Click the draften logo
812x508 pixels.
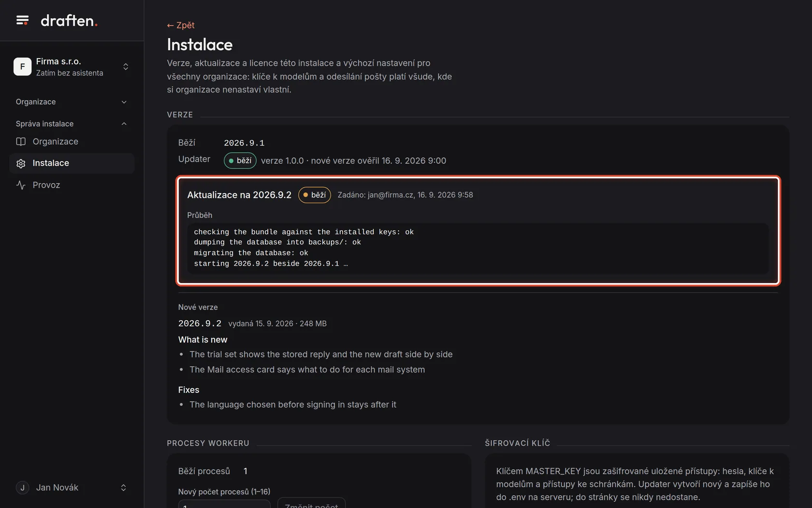coord(69,20)
